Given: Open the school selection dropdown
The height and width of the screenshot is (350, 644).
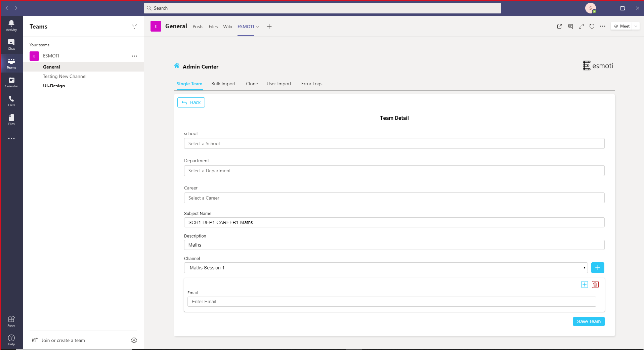Looking at the screenshot, I should [x=394, y=143].
